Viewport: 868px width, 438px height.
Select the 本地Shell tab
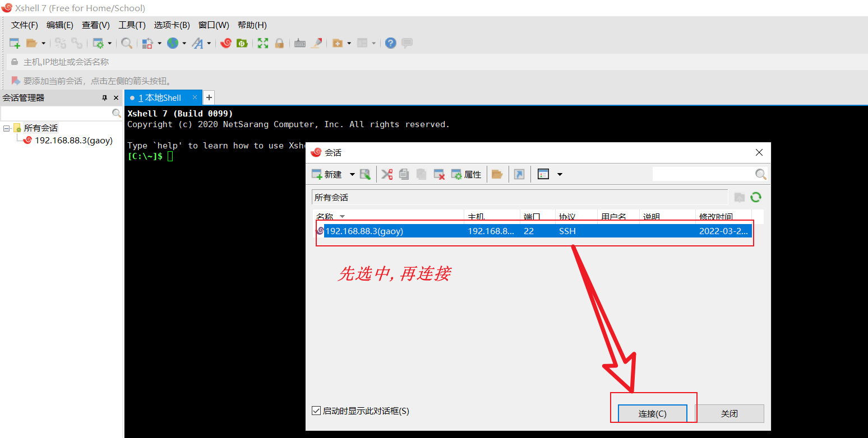tap(163, 97)
